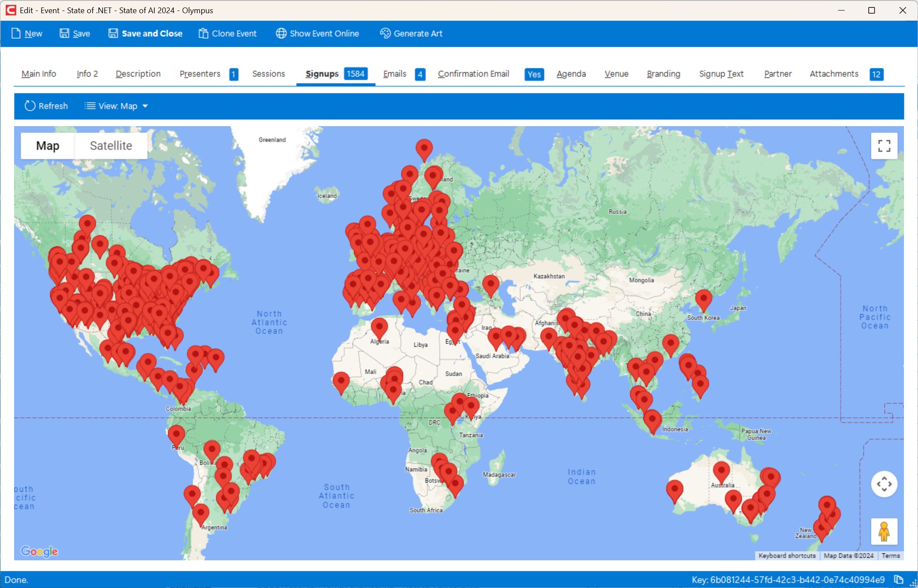Click the map pin near Algeria label
The image size is (918, 588).
[x=379, y=329]
